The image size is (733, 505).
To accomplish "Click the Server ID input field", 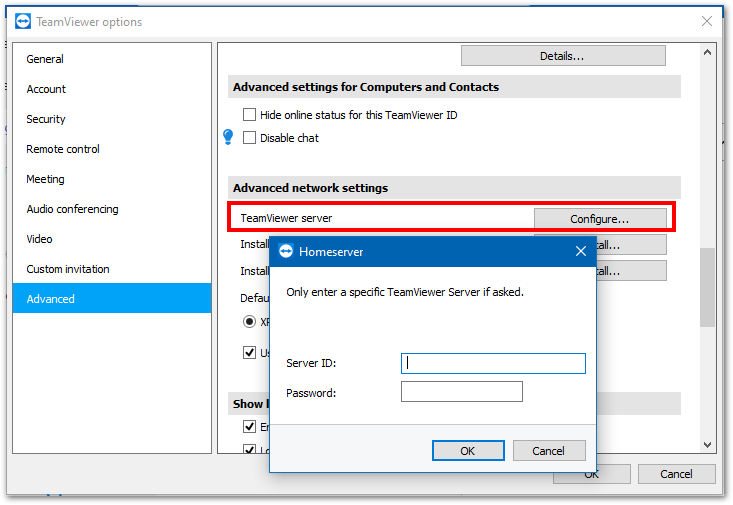I will click(493, 363).
